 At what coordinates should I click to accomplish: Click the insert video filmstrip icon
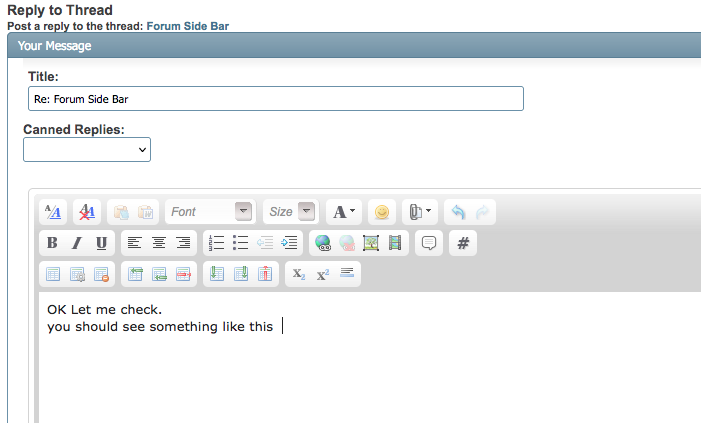(395, 243)
